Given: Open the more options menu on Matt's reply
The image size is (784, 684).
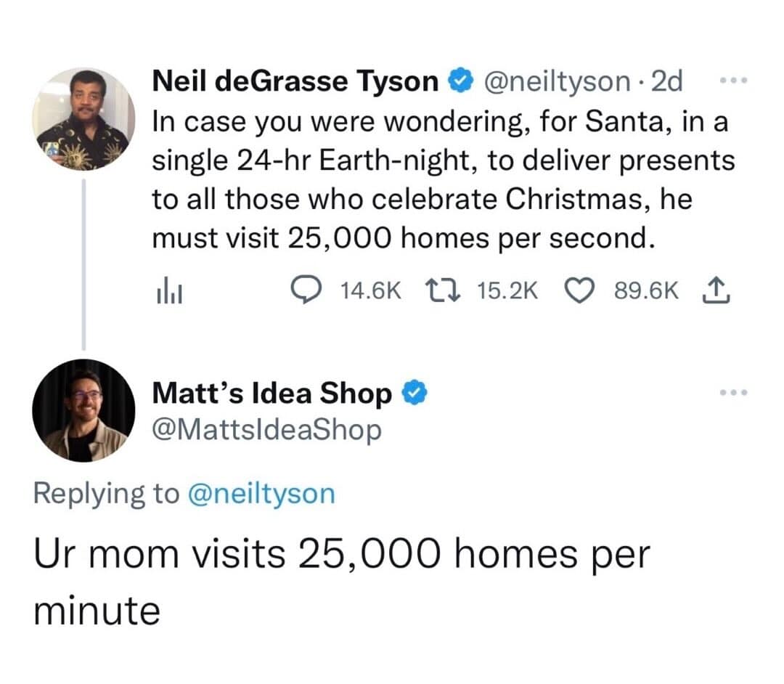Looking at the screenshot, I should click(734, 393).
